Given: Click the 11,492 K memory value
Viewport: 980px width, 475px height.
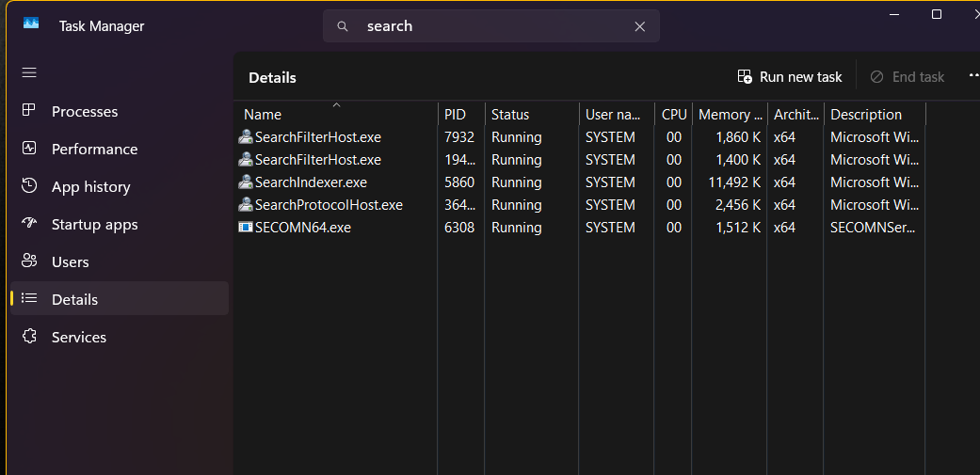Looking at the screenshot, I should pos(733,182).
